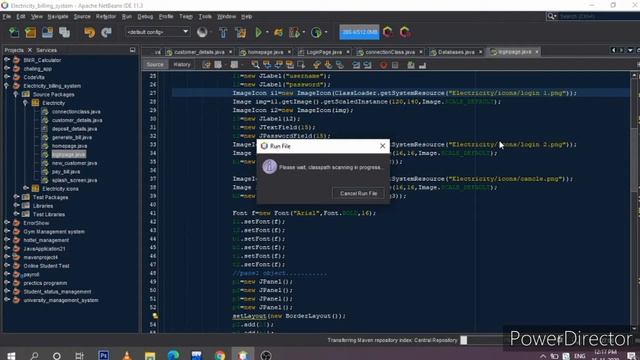Toggle the Source view button
This screenshot has height=360, width=640.
coord(155,64)
